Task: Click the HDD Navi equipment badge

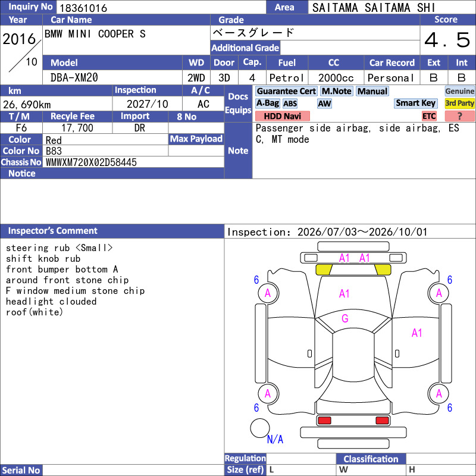Action: [x=282, y=116]
